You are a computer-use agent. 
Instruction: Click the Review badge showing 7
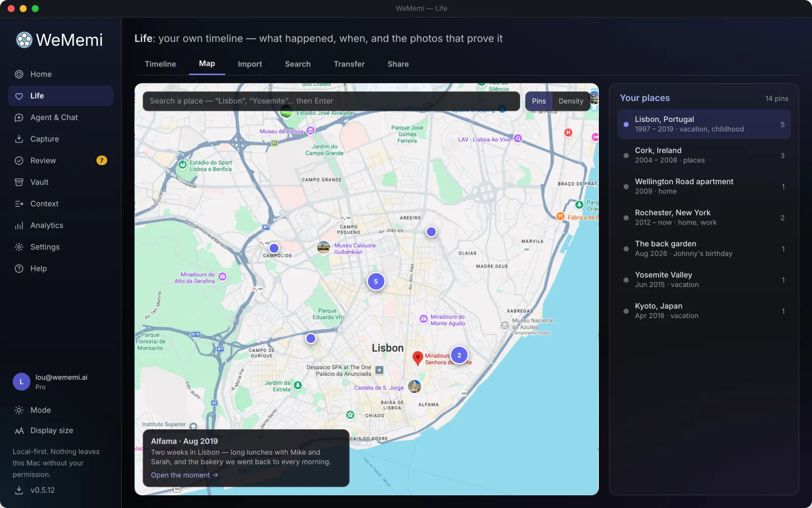[101, 161]
